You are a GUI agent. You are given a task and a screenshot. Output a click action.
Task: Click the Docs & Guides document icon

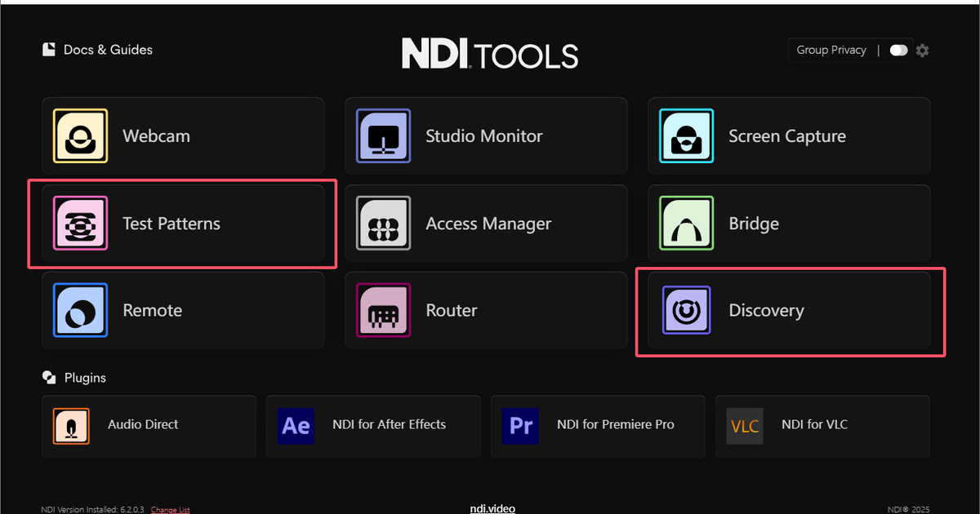(x=49, y=50)
